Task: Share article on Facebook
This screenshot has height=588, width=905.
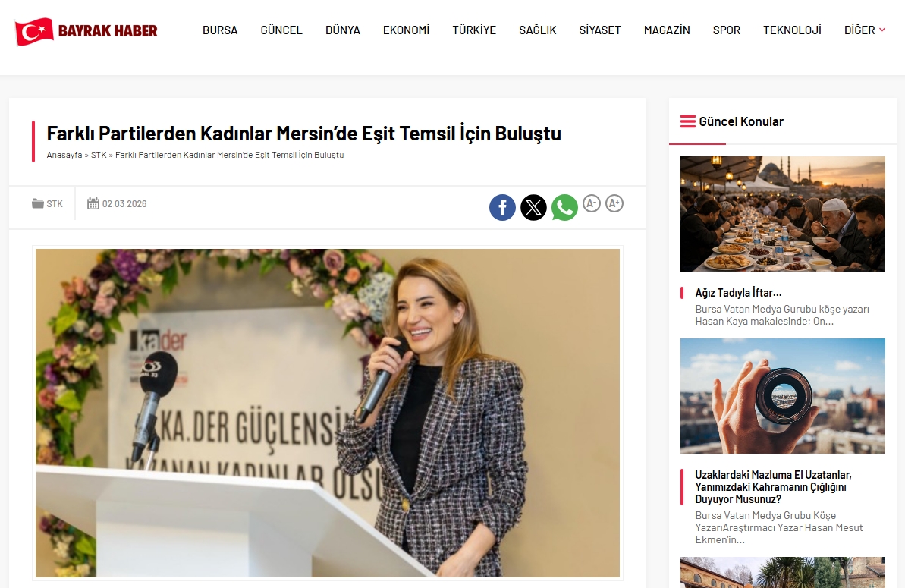Action: pos(502,207)
